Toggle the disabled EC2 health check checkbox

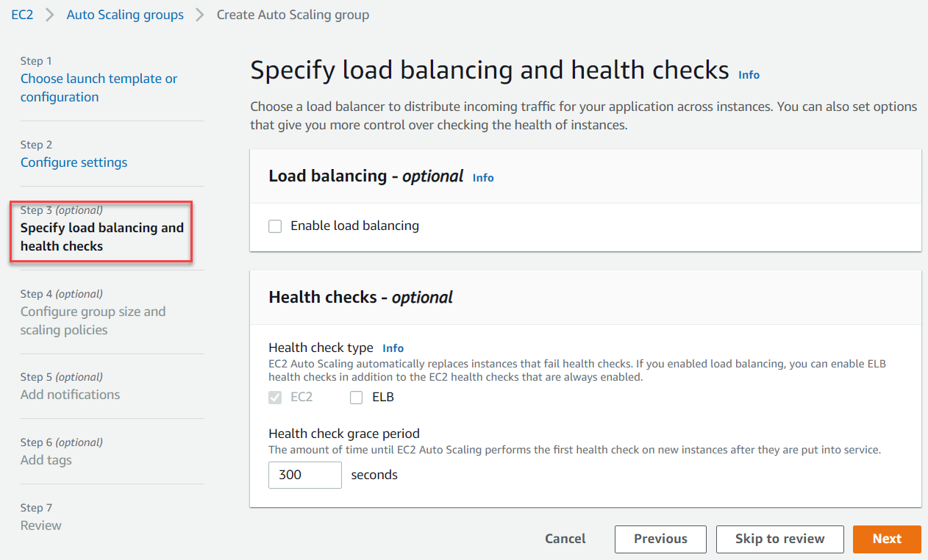pos(275,398)
